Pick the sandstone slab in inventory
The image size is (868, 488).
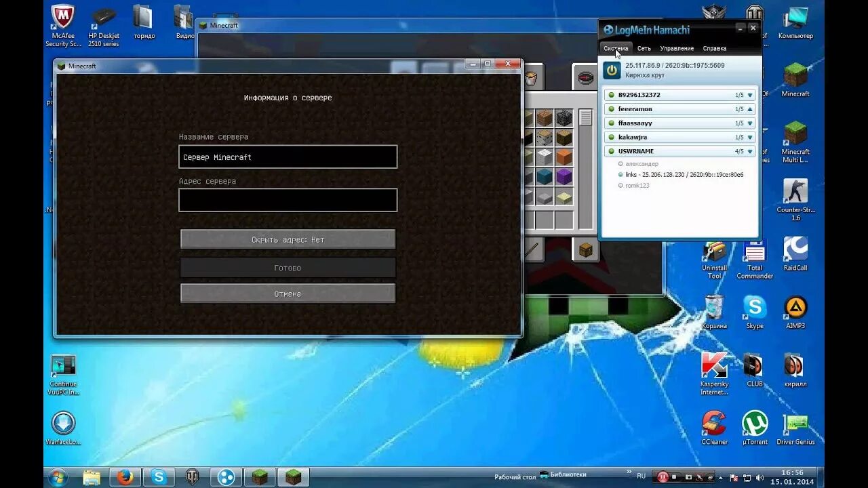[x=564, y=197]
